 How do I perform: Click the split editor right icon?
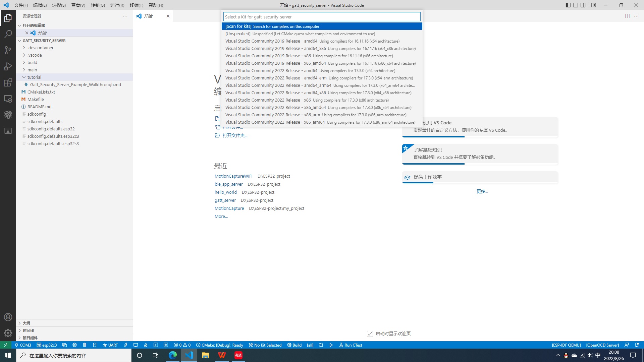628,16
